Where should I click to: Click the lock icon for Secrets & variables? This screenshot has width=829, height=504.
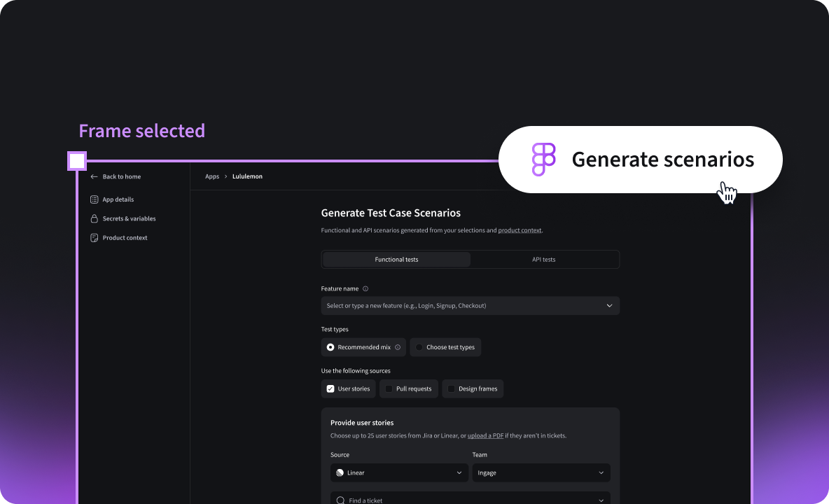click(94, 218)
